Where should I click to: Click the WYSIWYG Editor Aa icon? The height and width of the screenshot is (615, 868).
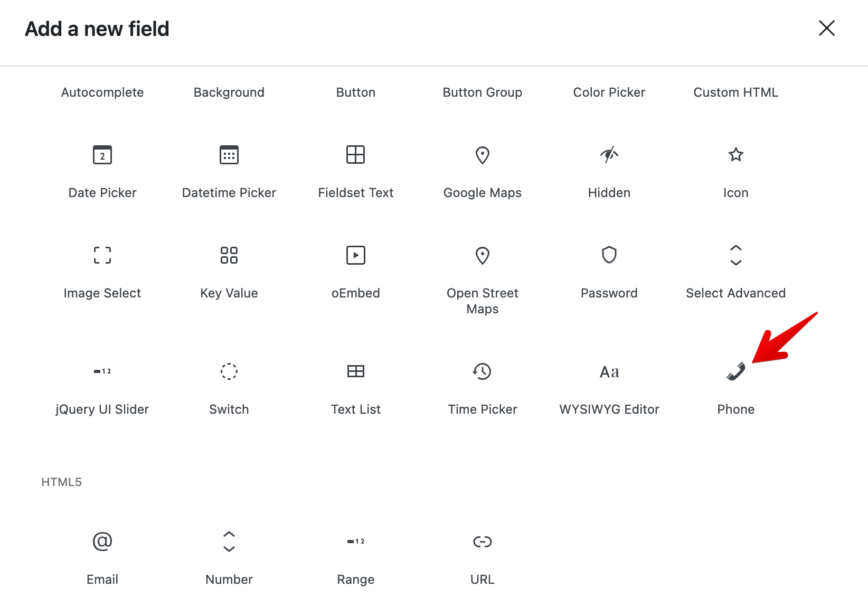(609, 371)
